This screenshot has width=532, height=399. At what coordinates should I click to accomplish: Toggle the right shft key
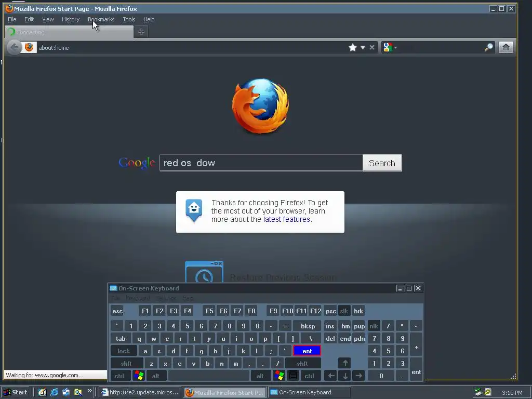tap(302, 364)
